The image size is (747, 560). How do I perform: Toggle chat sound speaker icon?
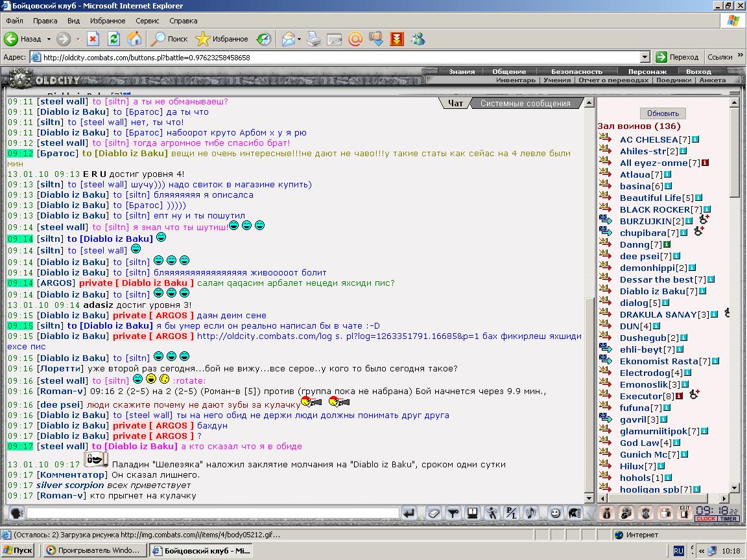point(530,513)
